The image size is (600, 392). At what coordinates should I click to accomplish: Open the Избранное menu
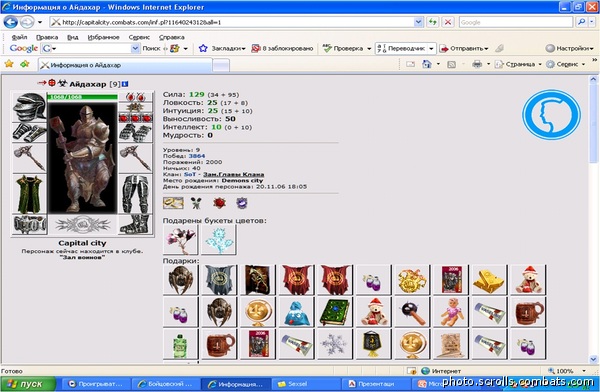103,37
